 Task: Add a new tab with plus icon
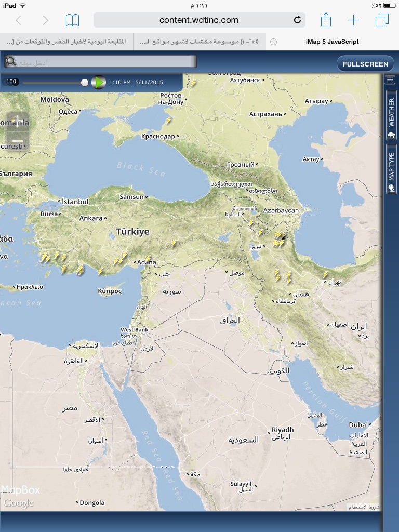point(353,20)
